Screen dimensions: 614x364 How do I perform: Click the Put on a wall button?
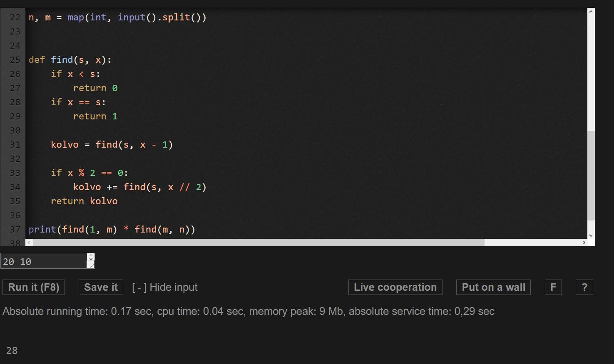coord(493,287)
